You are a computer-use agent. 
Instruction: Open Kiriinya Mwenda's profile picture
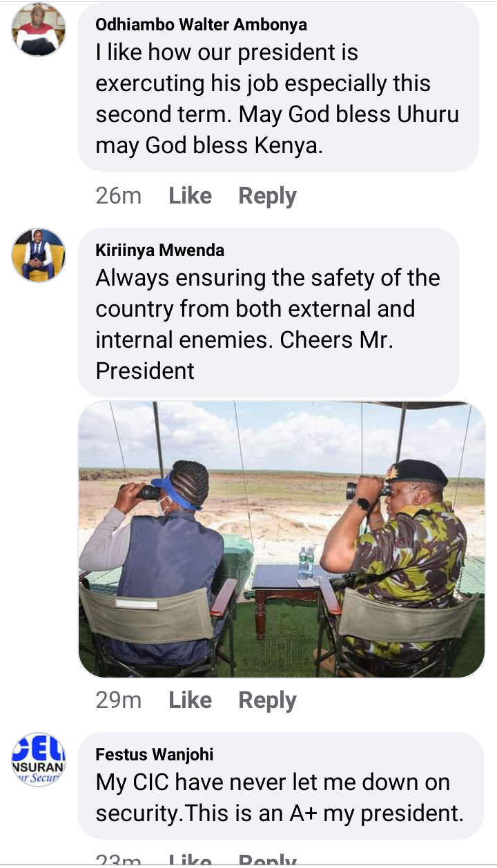pos(39,255)
